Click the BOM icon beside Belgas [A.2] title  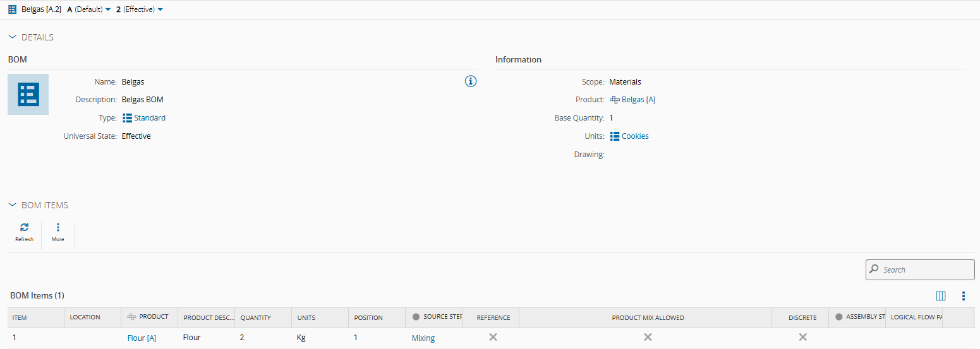tap(12, 9)
